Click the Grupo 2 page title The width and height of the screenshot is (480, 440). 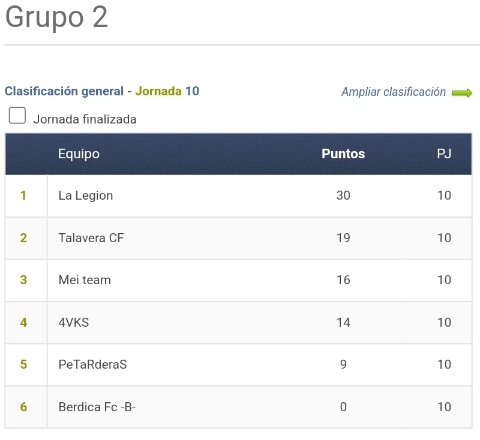[x=57, y=17]
